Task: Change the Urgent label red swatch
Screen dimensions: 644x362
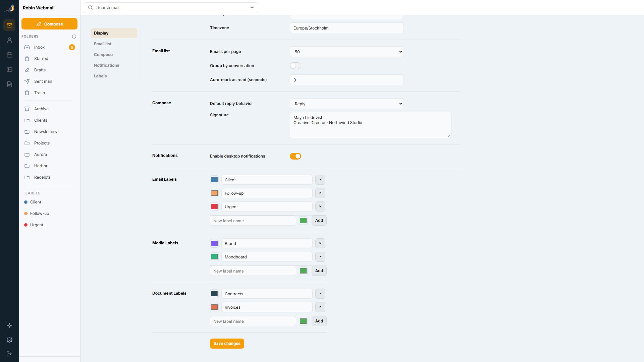Action: [214, 206]
